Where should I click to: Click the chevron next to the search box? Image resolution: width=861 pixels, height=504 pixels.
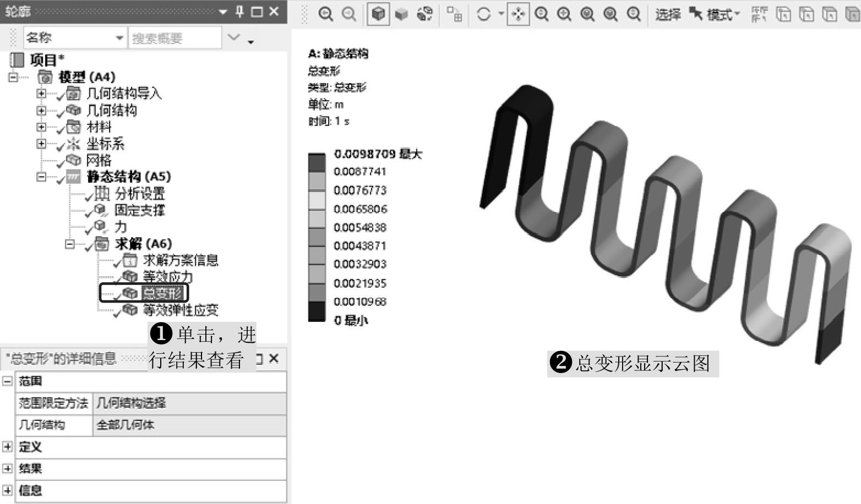(234, 37)
